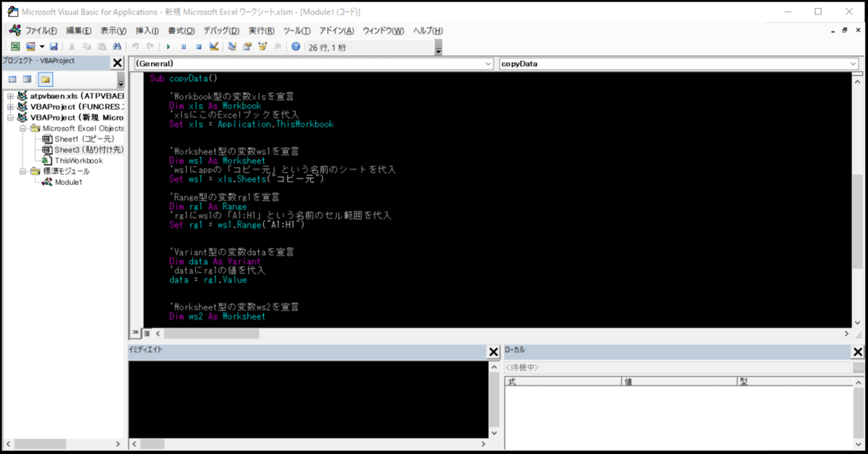Click the Reset stop square icon

pyautogui.click(x=198, y=46)
